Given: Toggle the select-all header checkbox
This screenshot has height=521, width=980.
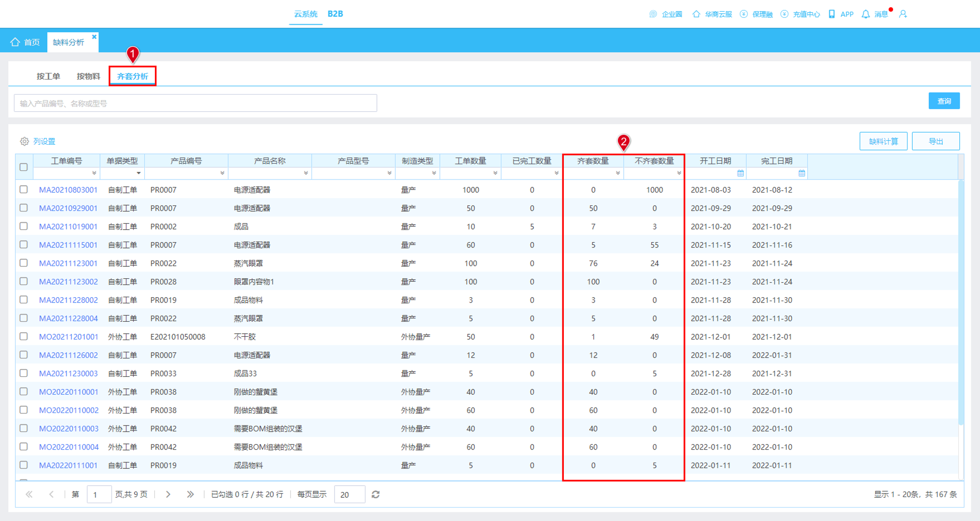Looking at the screenshot, I should [24, 167].
